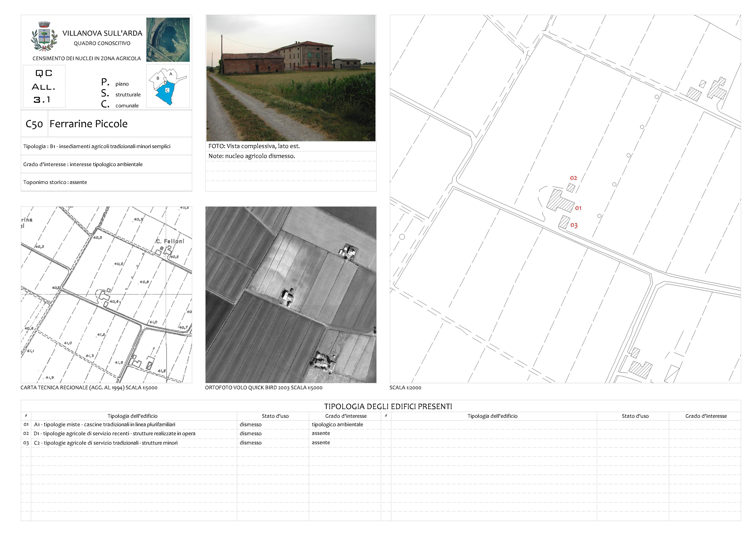756x535 pixels.
Task: Click the 'piano' word beside P.
Action: pos(122,84)
